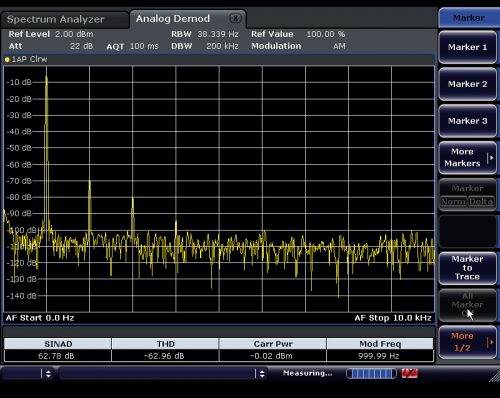Choose Marker to Trace softkey
500x398 pixels.
[x=468, y=268]
